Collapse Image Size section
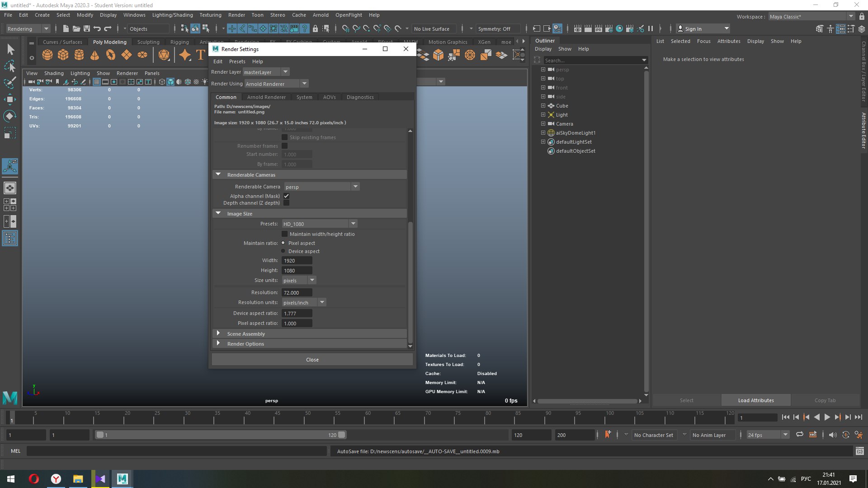This screenshot has height=488, width=868. [x=218, y=213]
